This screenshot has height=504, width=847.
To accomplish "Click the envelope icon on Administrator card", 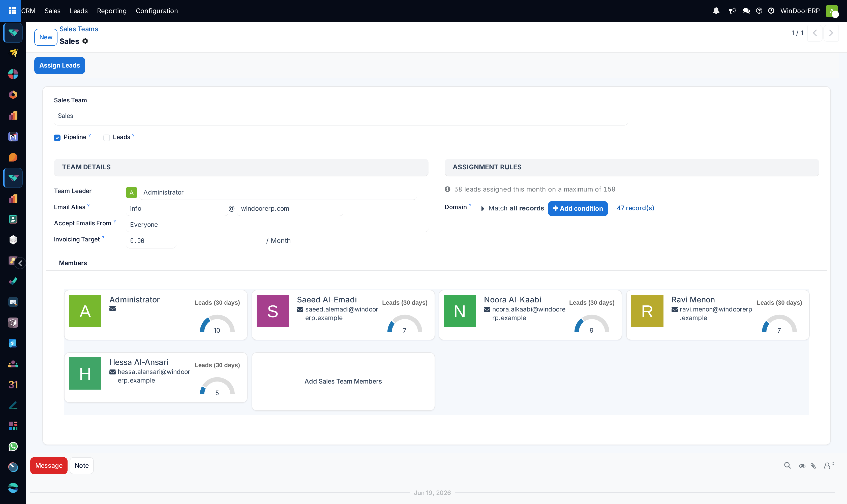I will pyautogui.click(x=112, y=309).
